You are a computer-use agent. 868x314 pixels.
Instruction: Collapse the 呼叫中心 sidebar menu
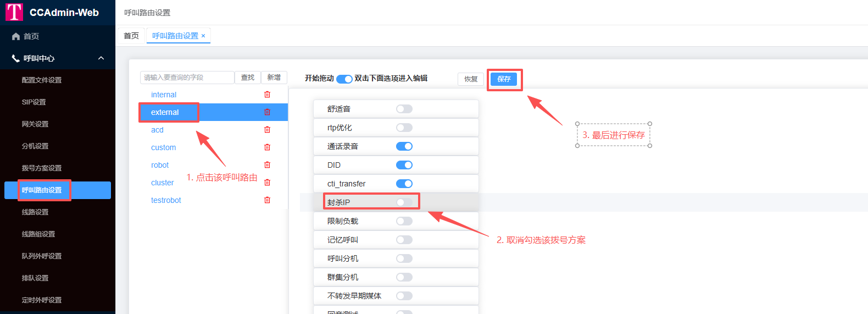click(101, 58)
